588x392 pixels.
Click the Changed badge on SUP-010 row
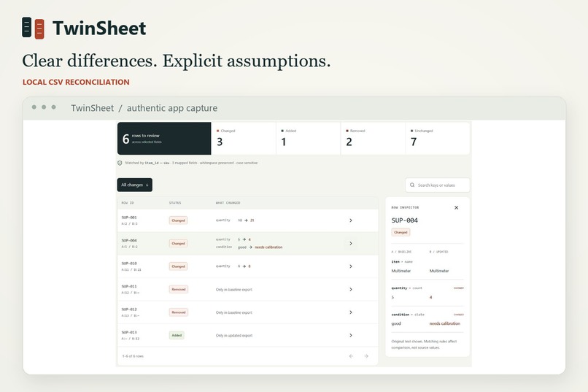[178, 266]
